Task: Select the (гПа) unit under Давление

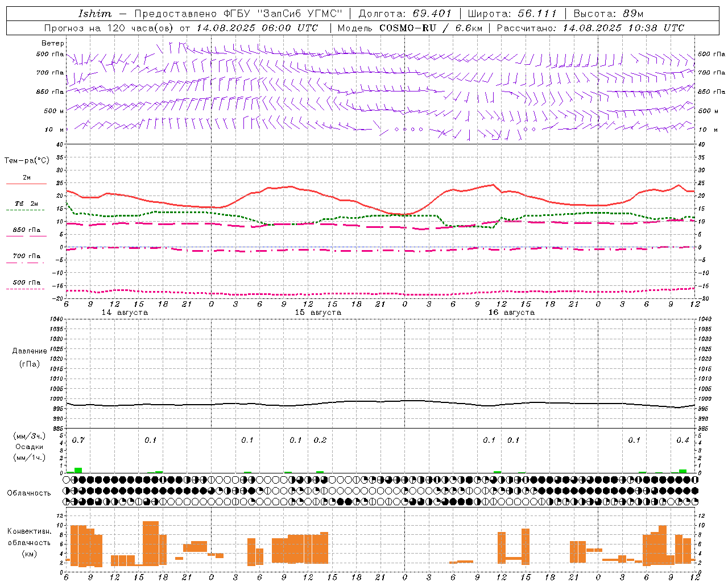Action: (30, 364)
